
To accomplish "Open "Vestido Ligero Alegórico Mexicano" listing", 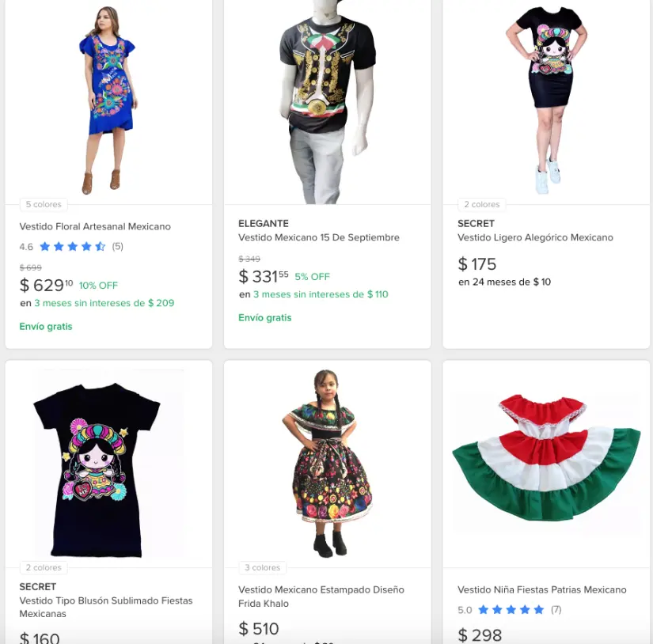I will point(535,237).
